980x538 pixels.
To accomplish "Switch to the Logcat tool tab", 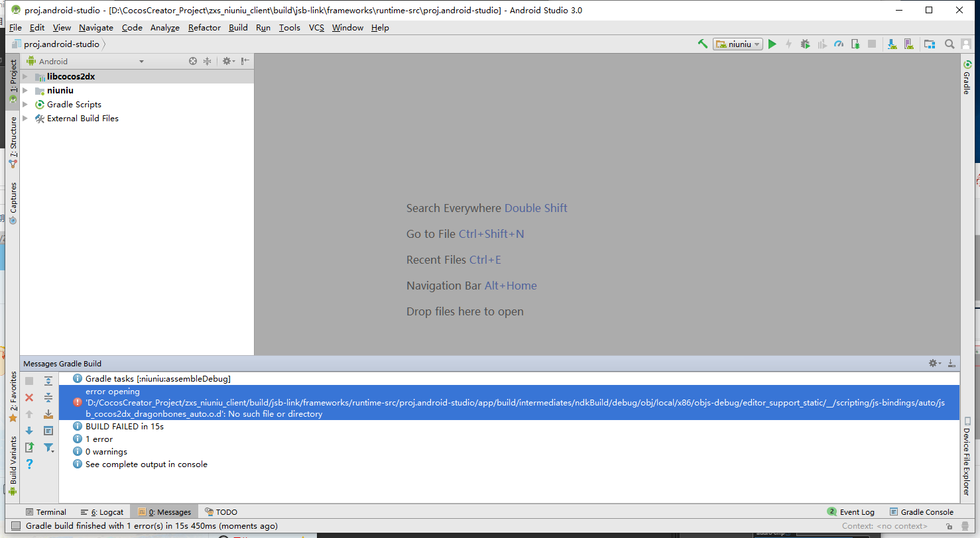I will [102, 512].
